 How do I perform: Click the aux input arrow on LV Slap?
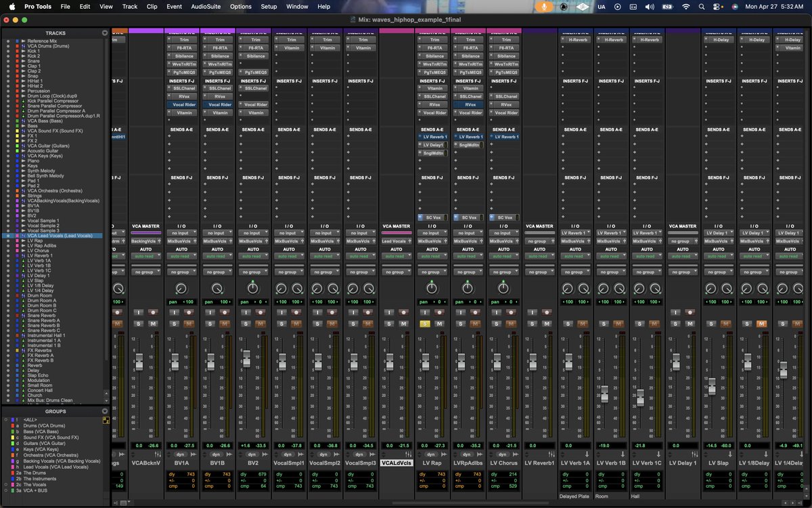(731, 454)
